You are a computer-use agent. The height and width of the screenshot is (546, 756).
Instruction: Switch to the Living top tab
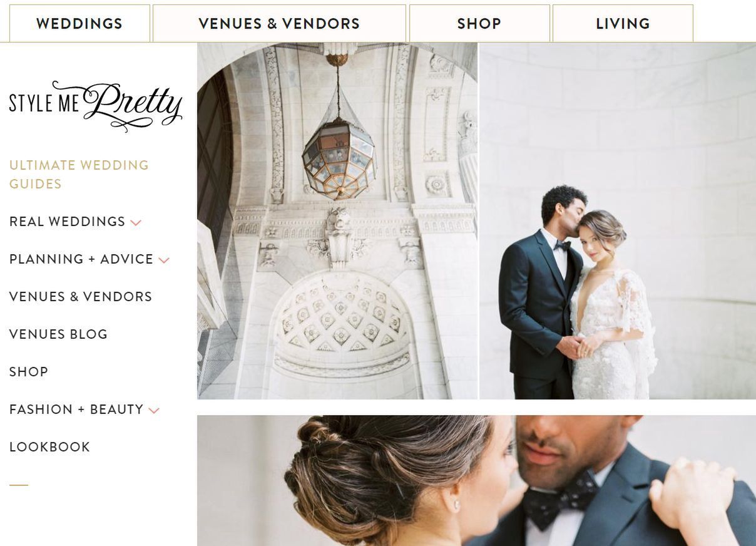click(623, 24)
